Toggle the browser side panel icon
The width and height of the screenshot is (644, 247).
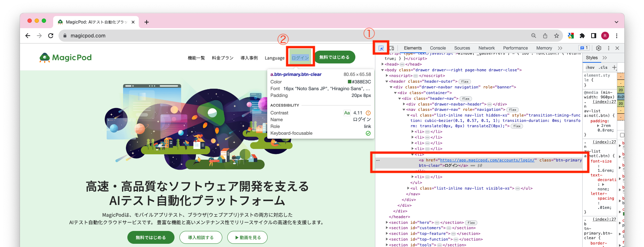point(594,36)
